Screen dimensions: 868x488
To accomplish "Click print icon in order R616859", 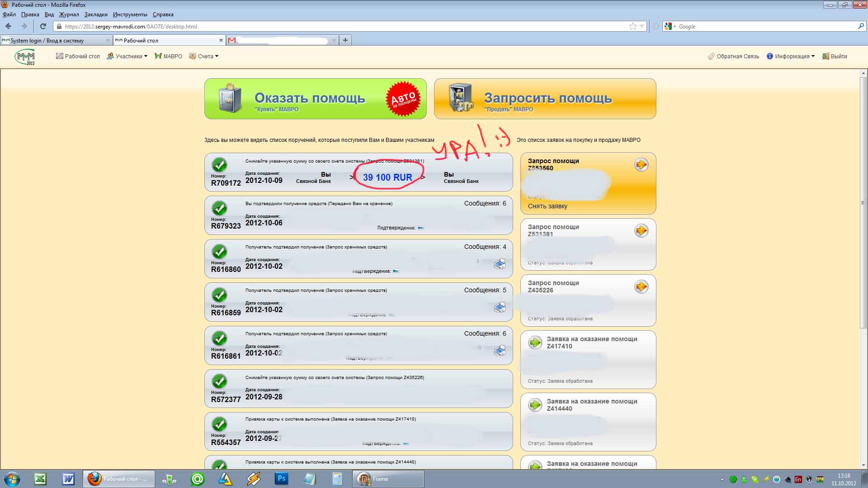I will (500, 307).
